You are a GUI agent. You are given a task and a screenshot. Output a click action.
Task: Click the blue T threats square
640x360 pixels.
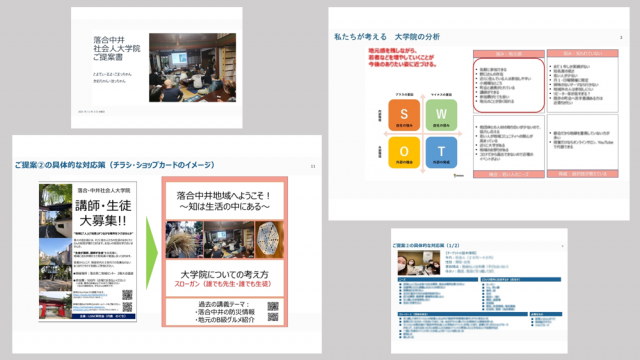point(441,152)
